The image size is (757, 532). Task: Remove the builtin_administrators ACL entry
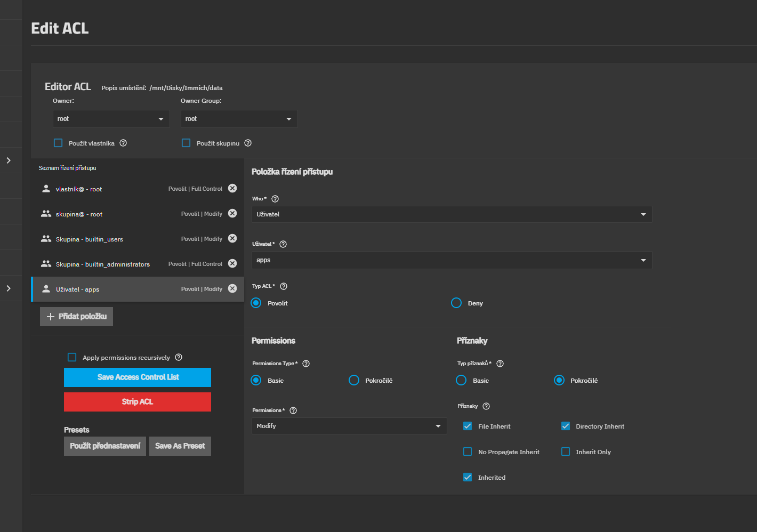[x=232, y=263]
